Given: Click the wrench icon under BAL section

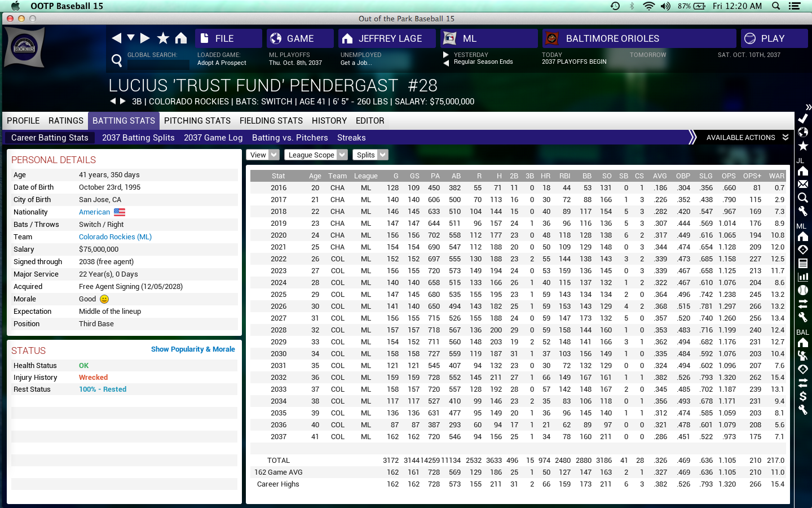Looking at the screenshot, I should point(803,410).
